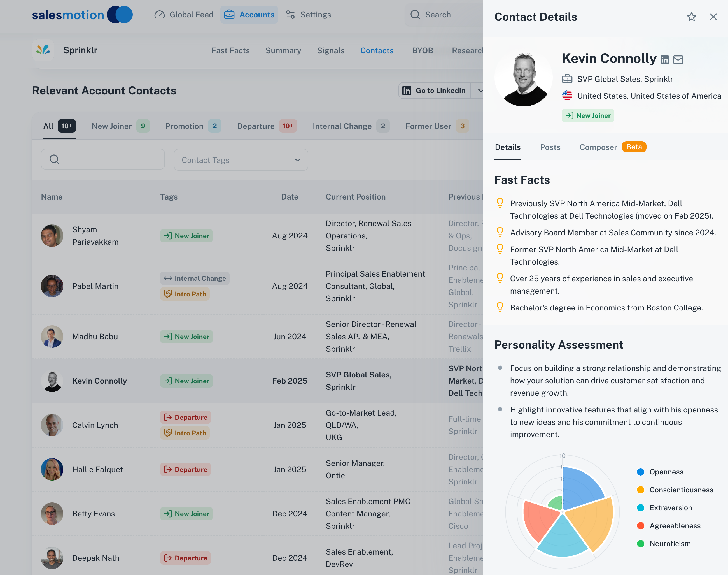Viewport: 728px width, 575px height.
Task: Open the Composer Beta tab
Action: (x=612, y=147)
